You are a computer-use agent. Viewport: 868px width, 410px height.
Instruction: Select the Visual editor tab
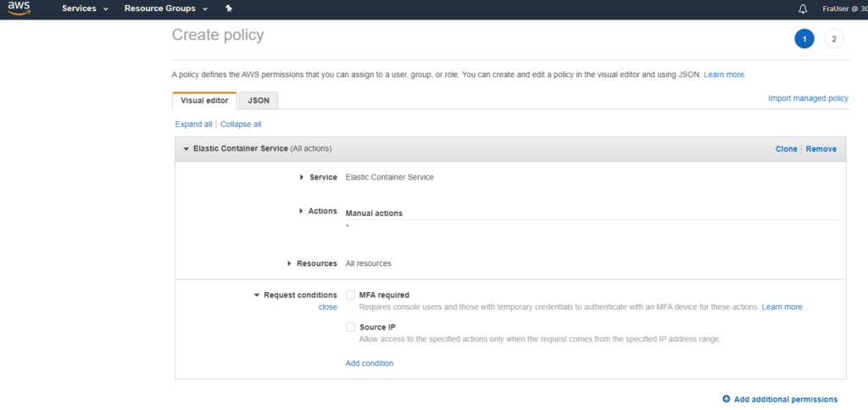[x=204, y=100]
